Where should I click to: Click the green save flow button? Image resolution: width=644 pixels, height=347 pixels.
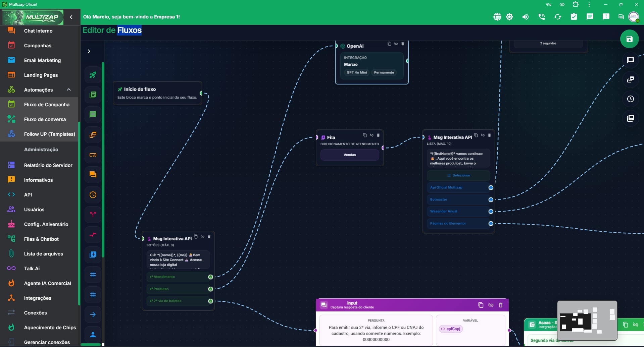pyautogui.click(x=629, y=39)
